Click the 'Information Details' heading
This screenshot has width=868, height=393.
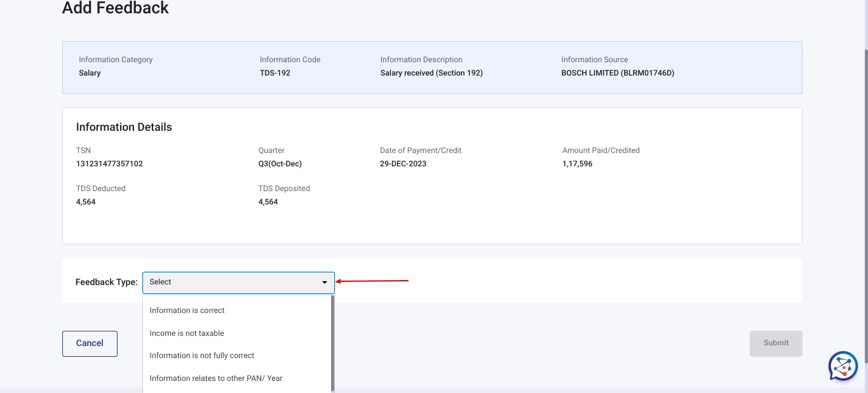pyautogui.click(x=124, y=127)
